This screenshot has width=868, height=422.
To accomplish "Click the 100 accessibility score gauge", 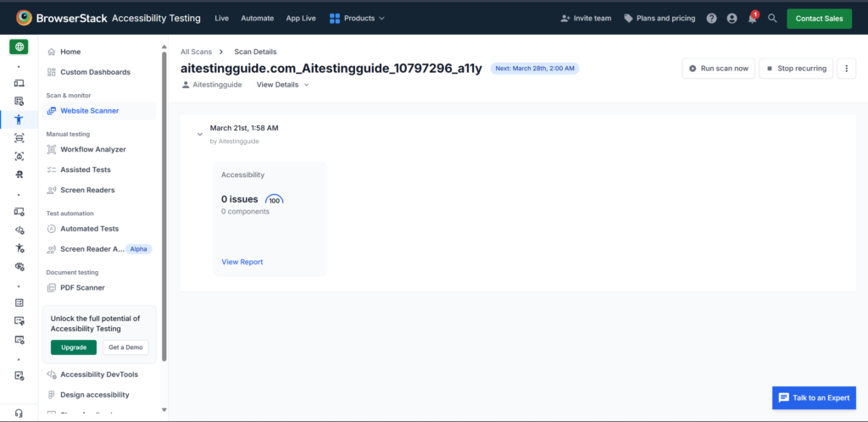I will click(x=275, y=200).
